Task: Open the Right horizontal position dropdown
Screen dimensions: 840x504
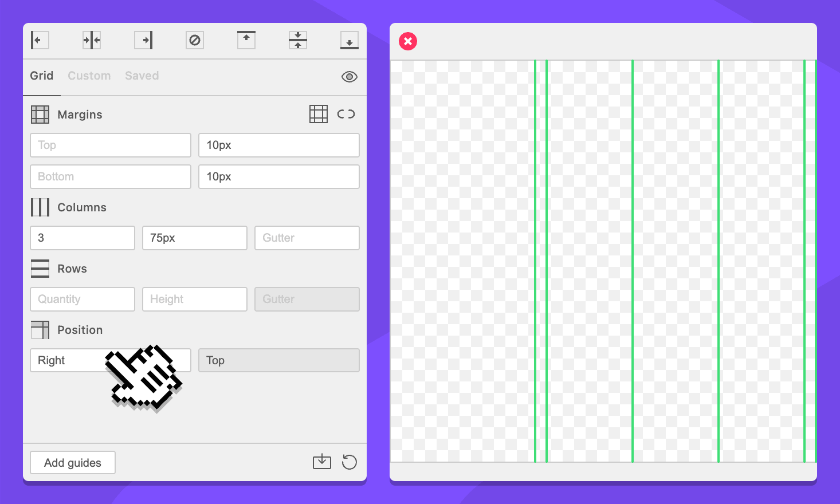Action: point(69,360)
